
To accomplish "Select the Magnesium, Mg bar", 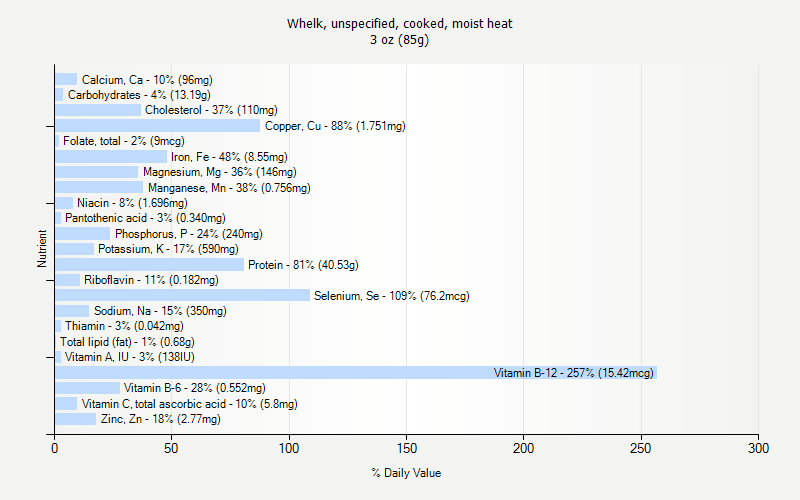I will (x=96, y=172).
